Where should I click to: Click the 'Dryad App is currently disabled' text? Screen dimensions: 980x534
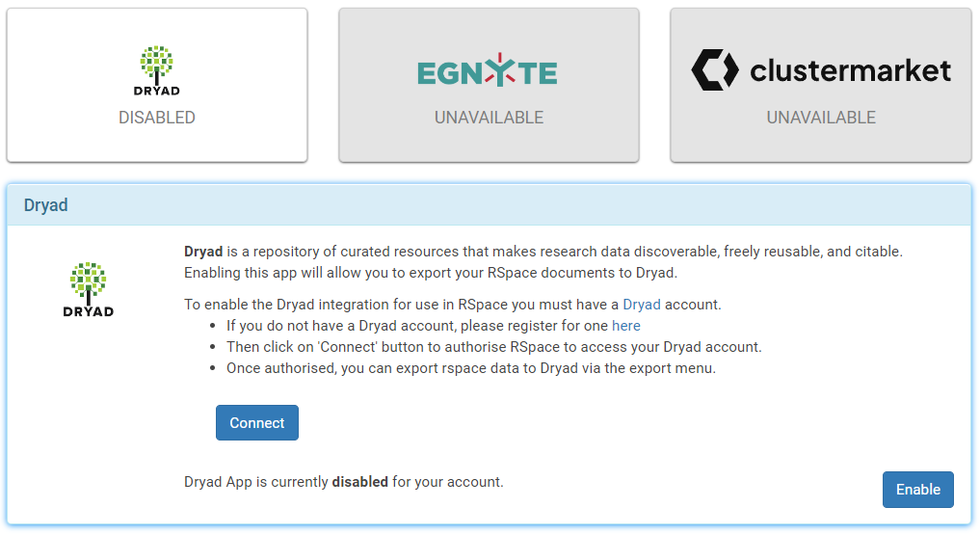point(344,482)
